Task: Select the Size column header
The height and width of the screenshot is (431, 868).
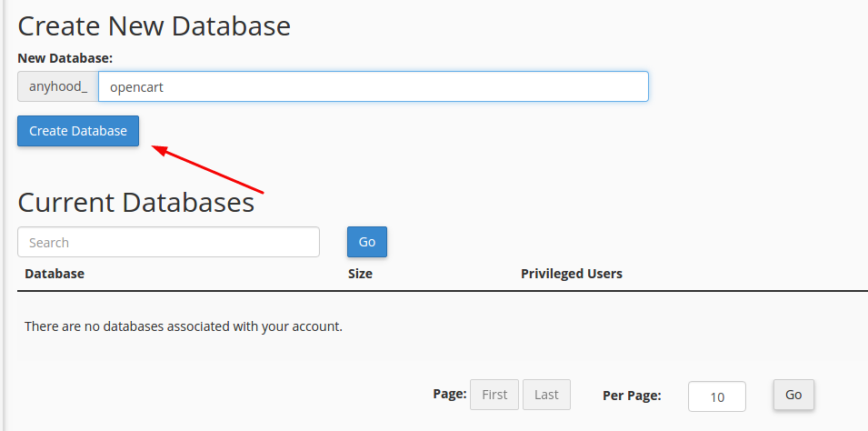Action: pos(360,274)
